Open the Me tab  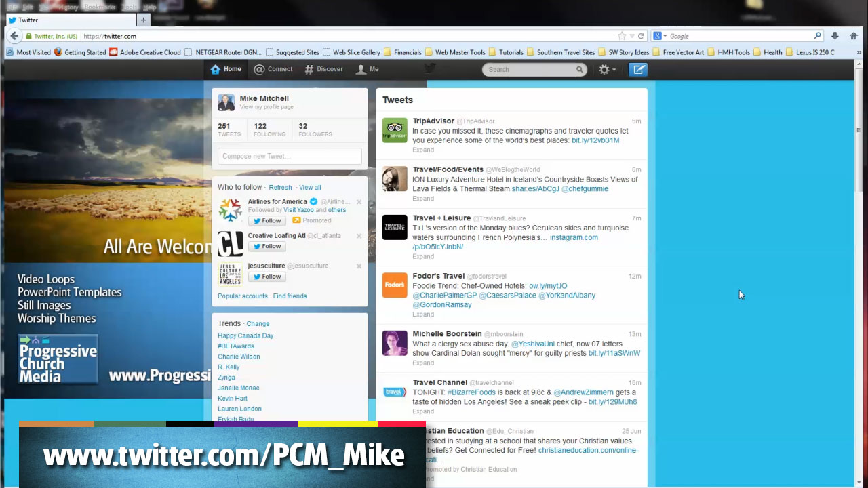point(368,69)
